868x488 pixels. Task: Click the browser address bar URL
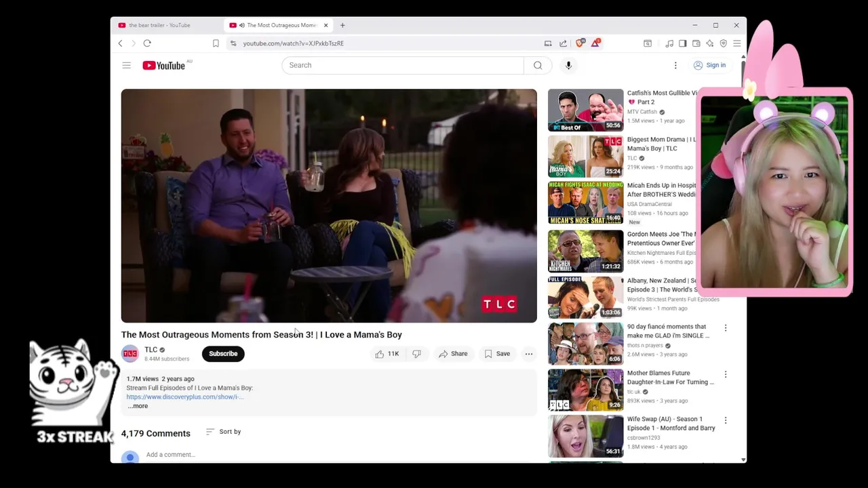coord(294,43)
